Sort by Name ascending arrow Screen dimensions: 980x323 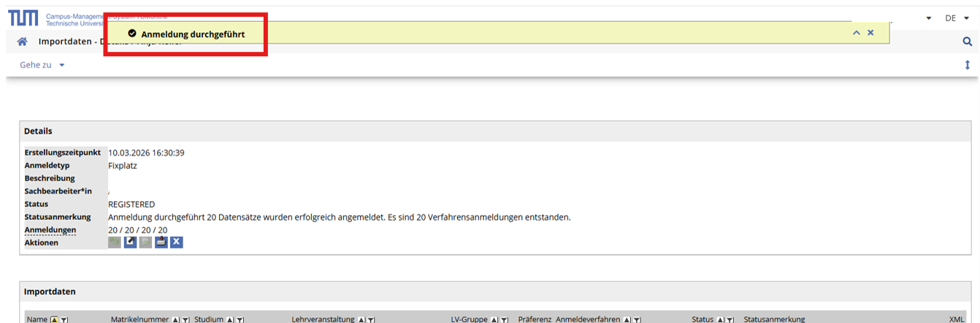coord(54,320)
